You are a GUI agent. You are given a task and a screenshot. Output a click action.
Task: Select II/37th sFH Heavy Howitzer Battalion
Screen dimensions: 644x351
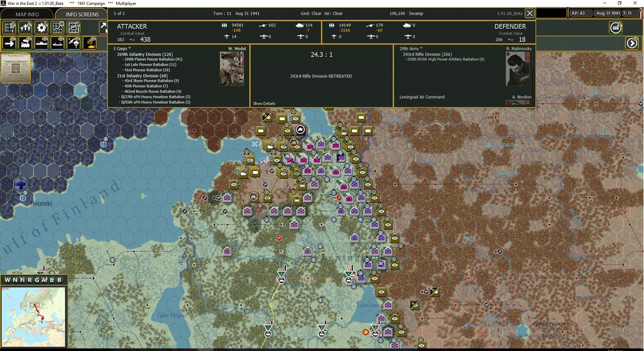[155, 97]
